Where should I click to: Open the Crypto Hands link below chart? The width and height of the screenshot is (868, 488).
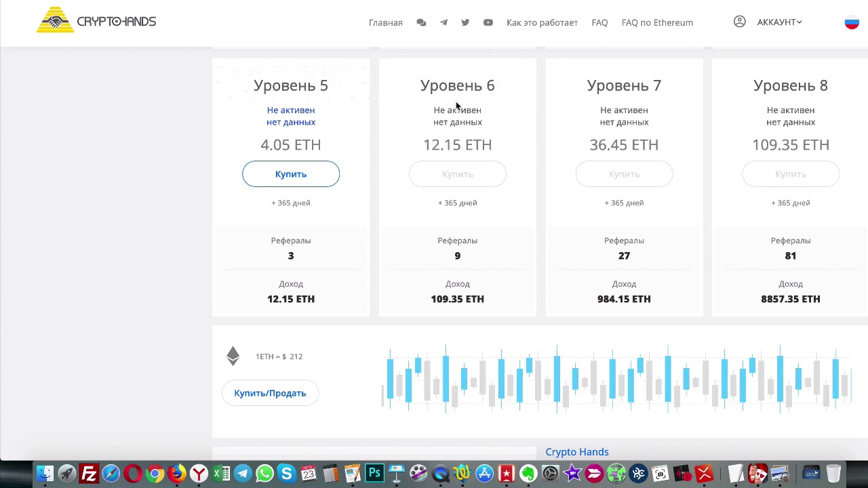577,452
